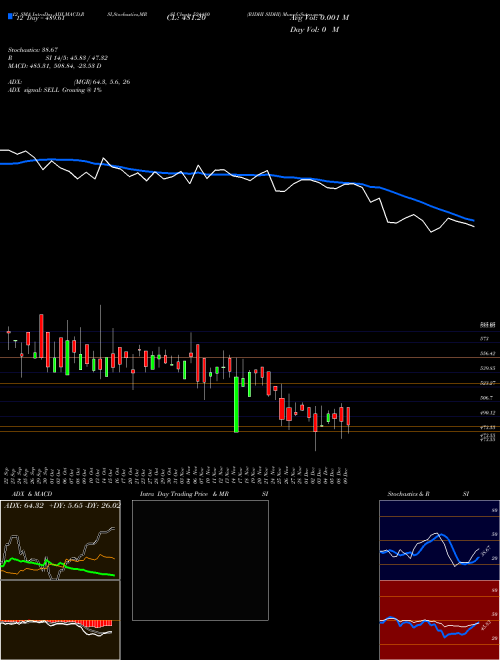Image resolution: width=500 pixels, height=660 pixels.
Task: Click the 'Avg Vol: 0.001 M' text
Action: pos(319,17)
